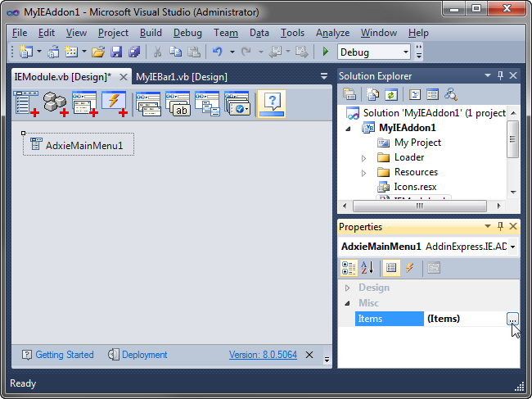Click the Paste clipboard icon

(194, 52)
